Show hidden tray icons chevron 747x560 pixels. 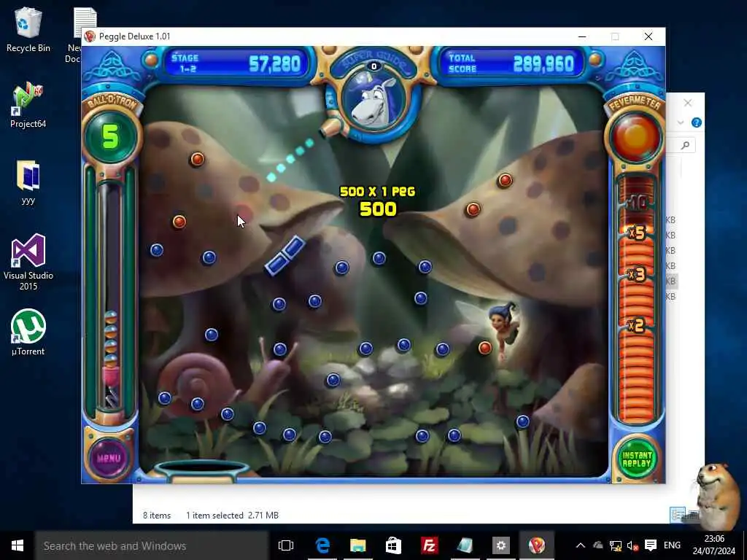coord(580,545)
